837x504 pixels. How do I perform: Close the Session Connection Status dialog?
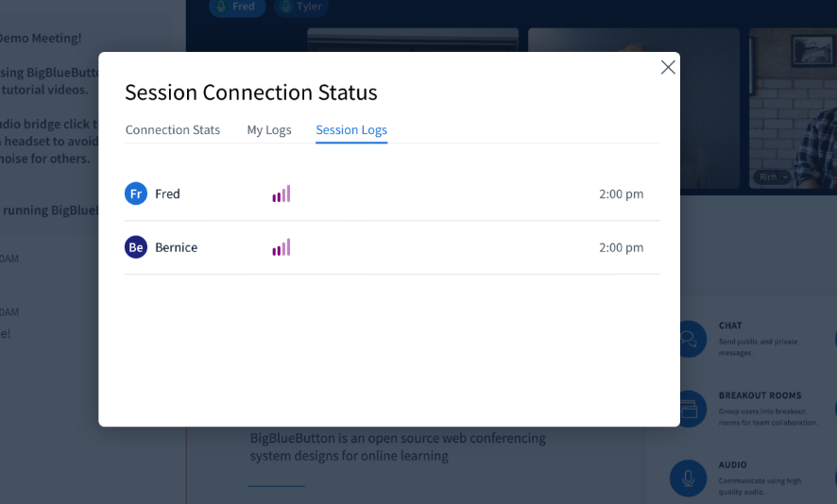pyautogui.click(x=668, y=67)
